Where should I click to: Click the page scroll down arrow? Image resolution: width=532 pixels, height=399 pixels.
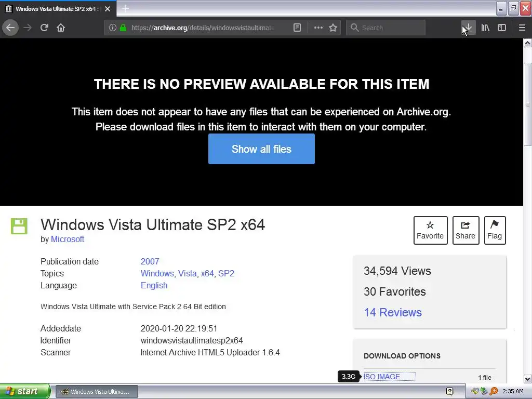pyautogui.click(x=527, y=379)
